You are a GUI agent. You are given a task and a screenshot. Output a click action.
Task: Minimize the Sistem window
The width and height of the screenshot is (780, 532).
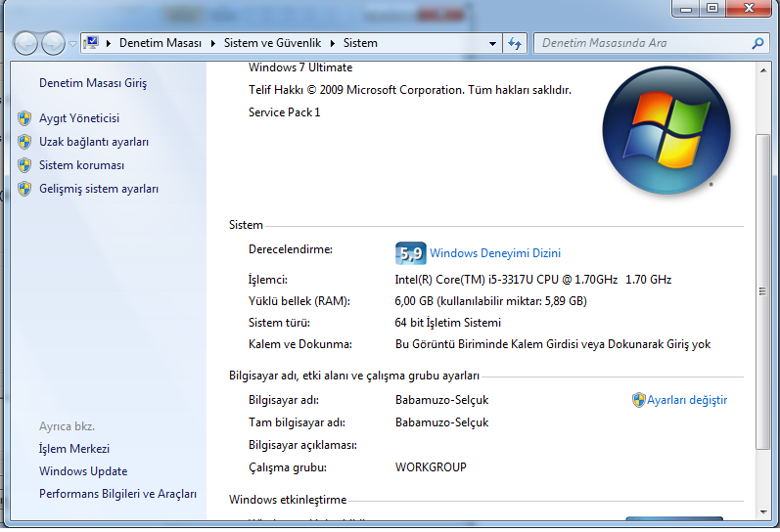click(686, 9)
